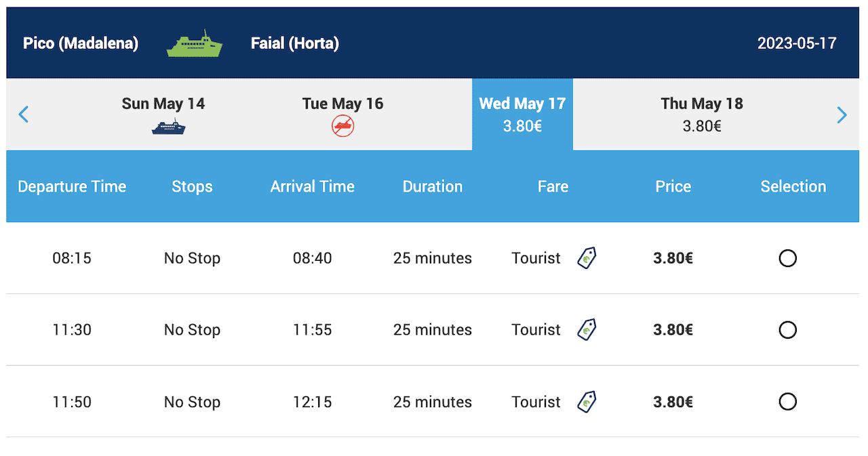The height and width of the screenshot is (456, 868).
Task: Click the fare tag icon for the 11:50 departure
Action: coord(587,402)
